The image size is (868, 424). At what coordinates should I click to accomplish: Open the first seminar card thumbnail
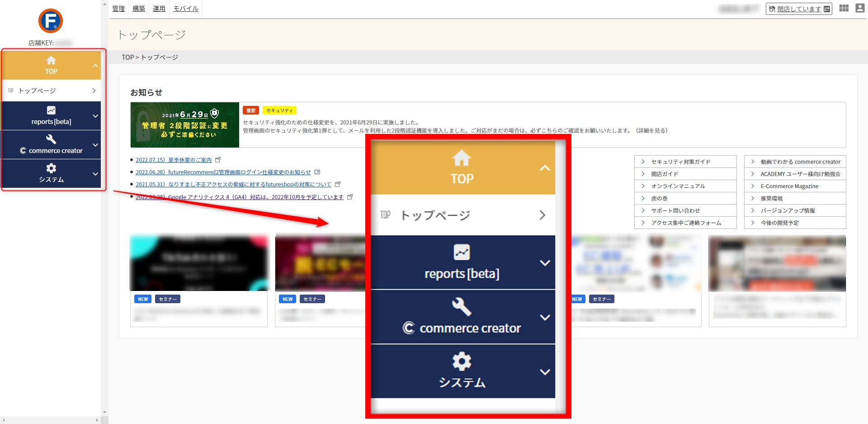[199, 263]
